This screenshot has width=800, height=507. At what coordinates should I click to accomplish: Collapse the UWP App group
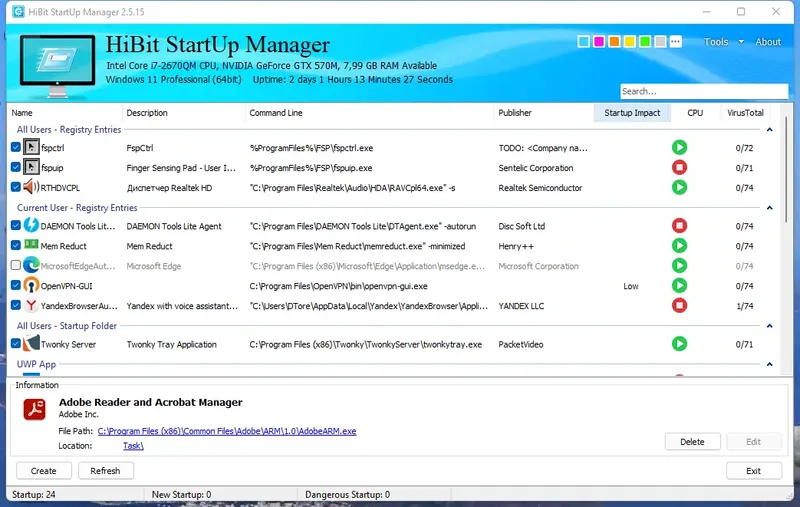[769, 364]
